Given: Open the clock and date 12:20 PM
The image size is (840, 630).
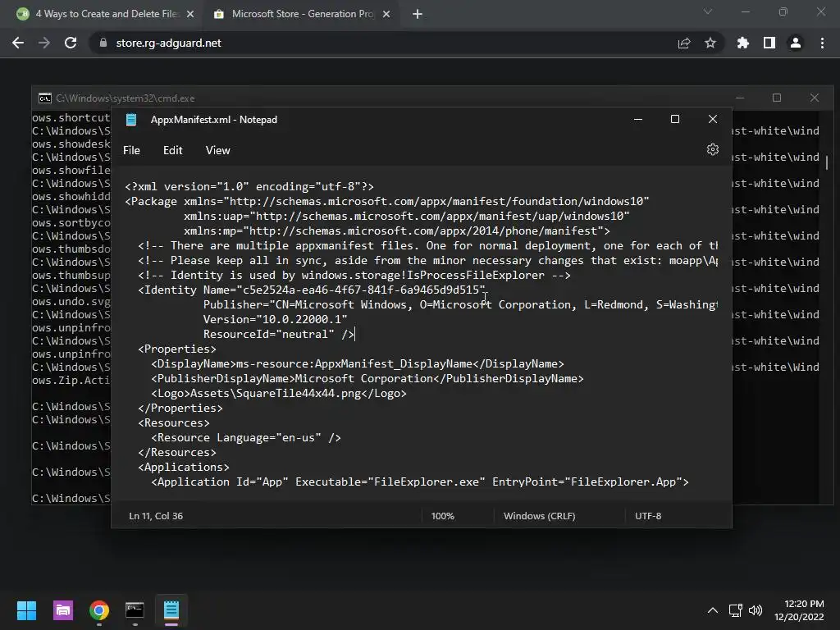Looking at the screenshot, I should (799, 610).
